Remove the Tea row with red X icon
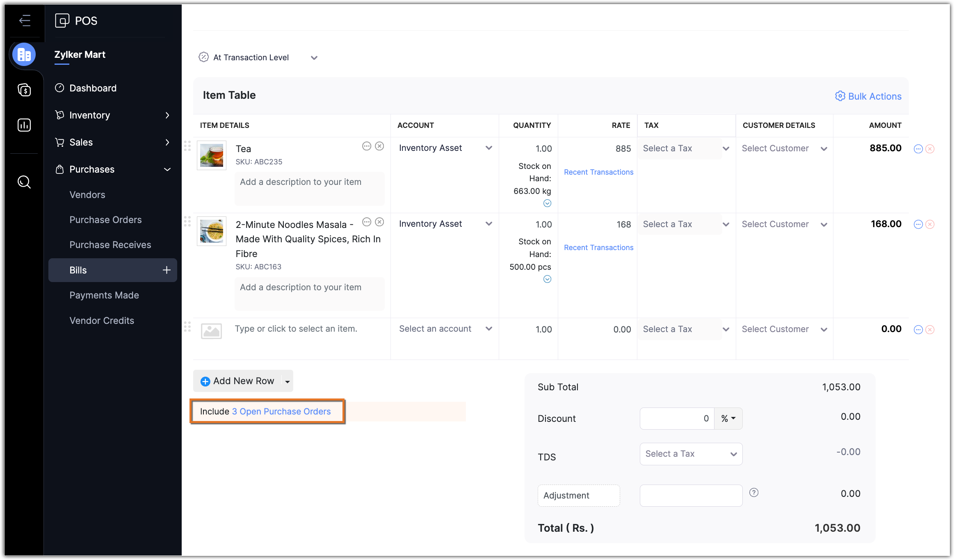 pyautogui.click(x=930, y=149)
